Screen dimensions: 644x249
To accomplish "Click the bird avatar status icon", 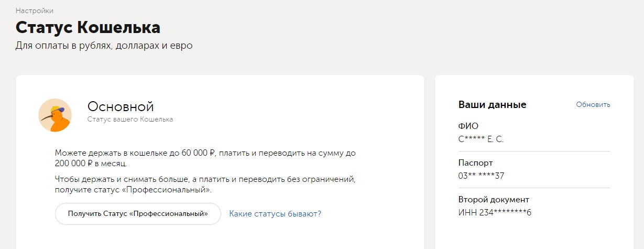I will point(55,115).
